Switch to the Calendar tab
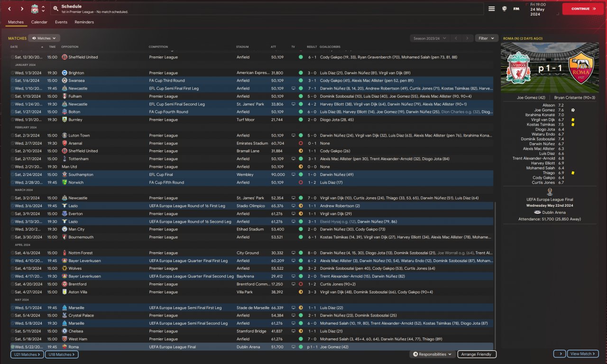The width and height of the screenshot is (607, 364). coord(39,22)
